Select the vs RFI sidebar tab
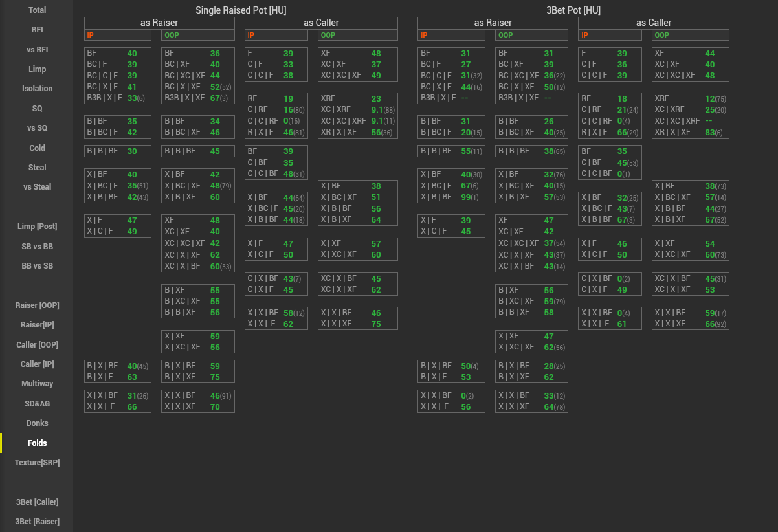The image size is (778, 532). (x=37, y=50)
